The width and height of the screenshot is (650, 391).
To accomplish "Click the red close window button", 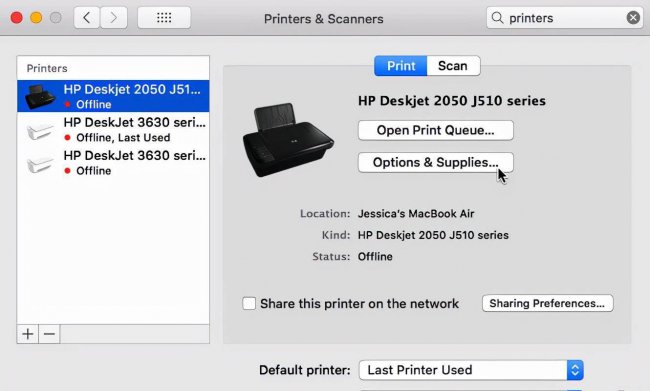I will pos(17,18).
